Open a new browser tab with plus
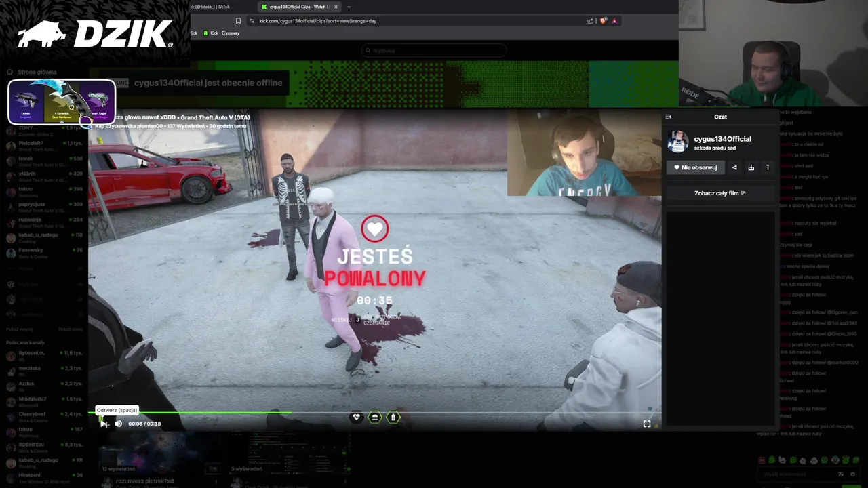868x488 pixels. click(349, 7)
